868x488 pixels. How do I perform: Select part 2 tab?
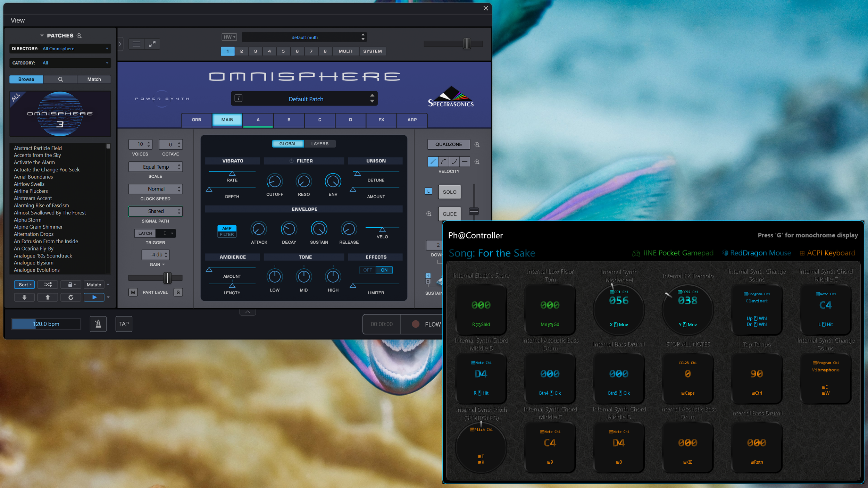click(242, 51)
